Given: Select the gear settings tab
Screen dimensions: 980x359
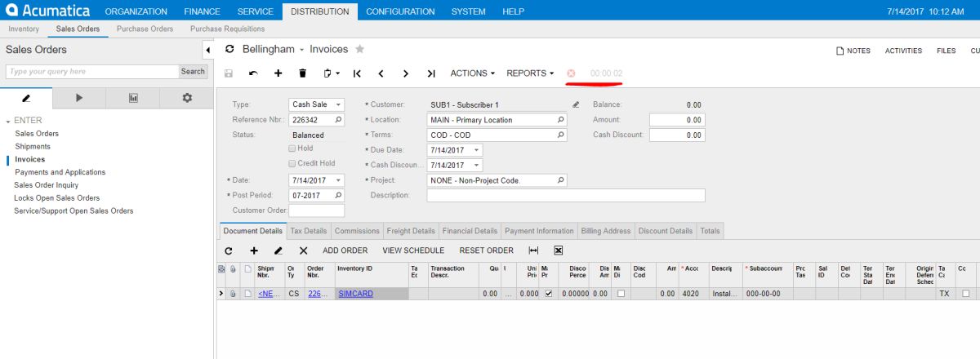Looking at the screenshot, I should click(187, 98).
